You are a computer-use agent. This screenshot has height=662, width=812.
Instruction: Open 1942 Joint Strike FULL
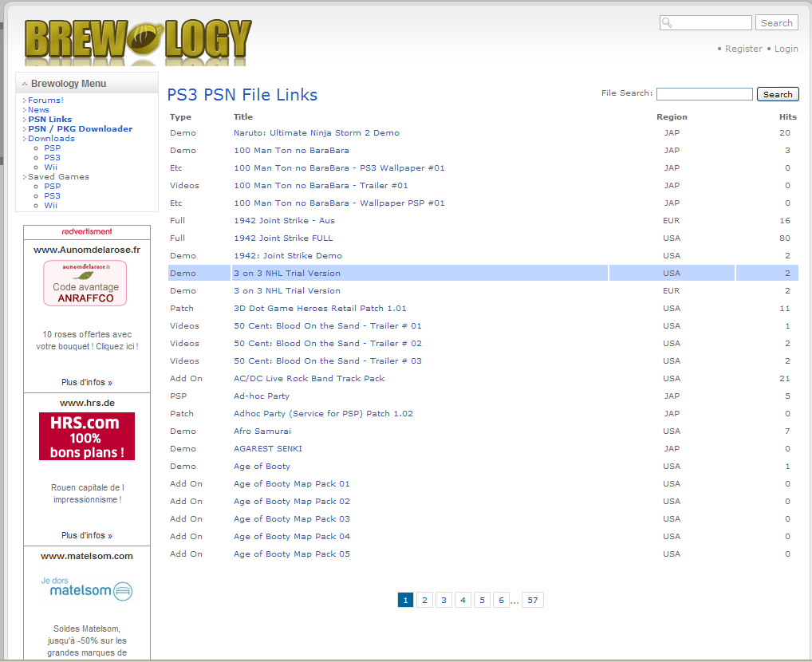click(283, 238)
